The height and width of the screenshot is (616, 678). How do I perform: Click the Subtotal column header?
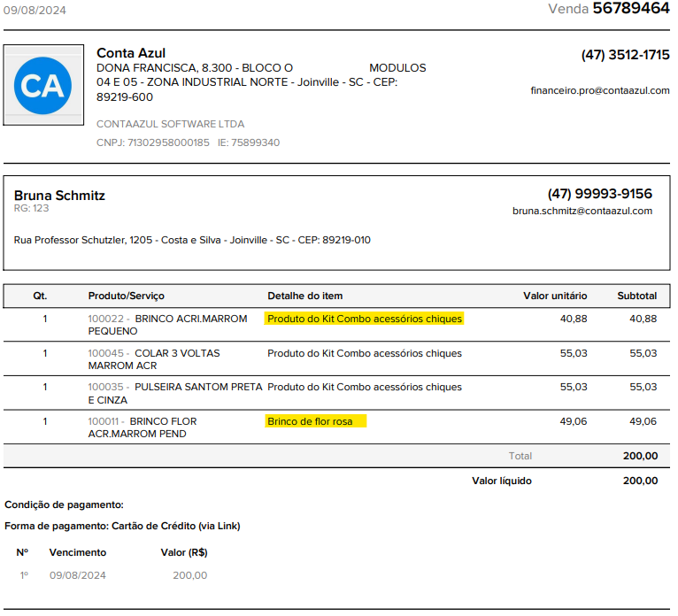637,296
